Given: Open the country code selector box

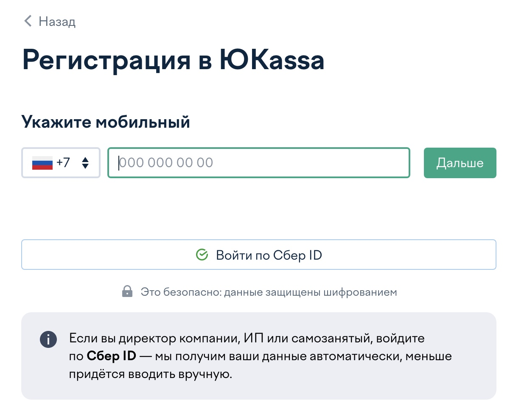Looking at the screenshot, I should (x=61, y=162).
